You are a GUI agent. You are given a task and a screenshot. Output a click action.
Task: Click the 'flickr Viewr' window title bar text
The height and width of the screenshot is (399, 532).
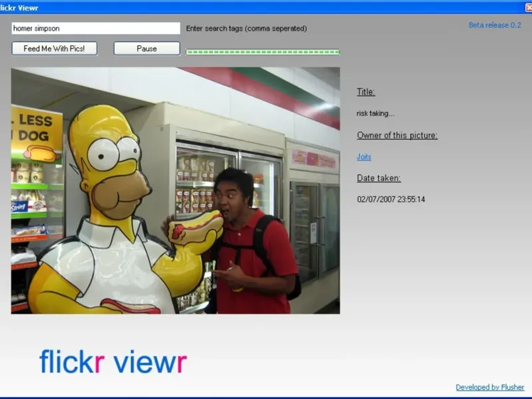pos(19,8)
